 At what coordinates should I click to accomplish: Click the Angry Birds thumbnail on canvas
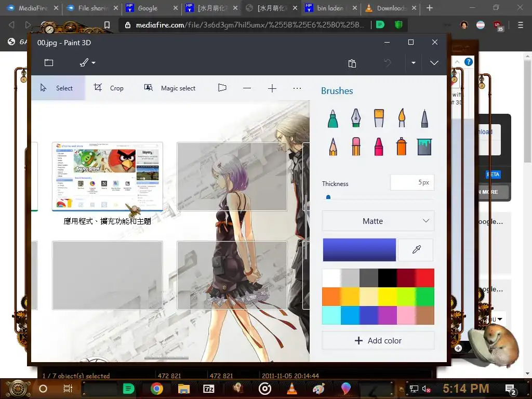coord(107,177)
